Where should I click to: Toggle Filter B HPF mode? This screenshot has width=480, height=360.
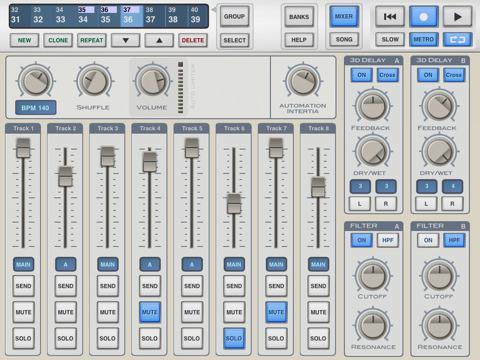[454, 240]
